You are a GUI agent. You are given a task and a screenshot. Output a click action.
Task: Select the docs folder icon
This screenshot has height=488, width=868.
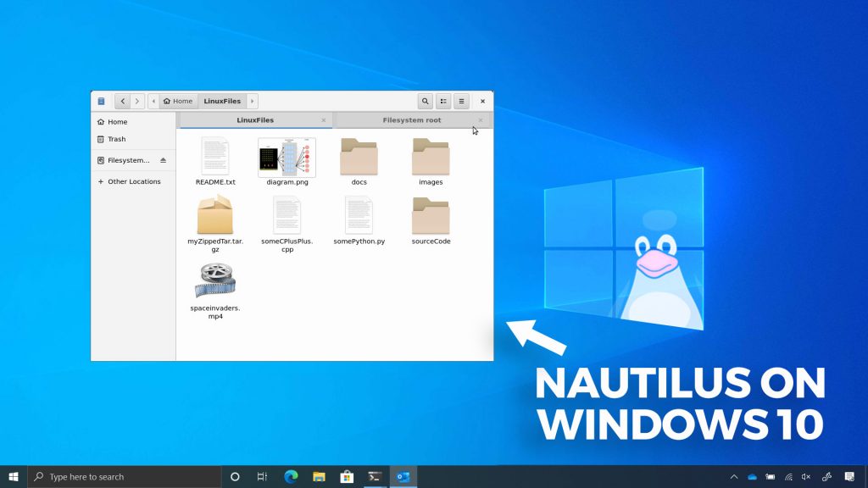[x=359, y=157]
